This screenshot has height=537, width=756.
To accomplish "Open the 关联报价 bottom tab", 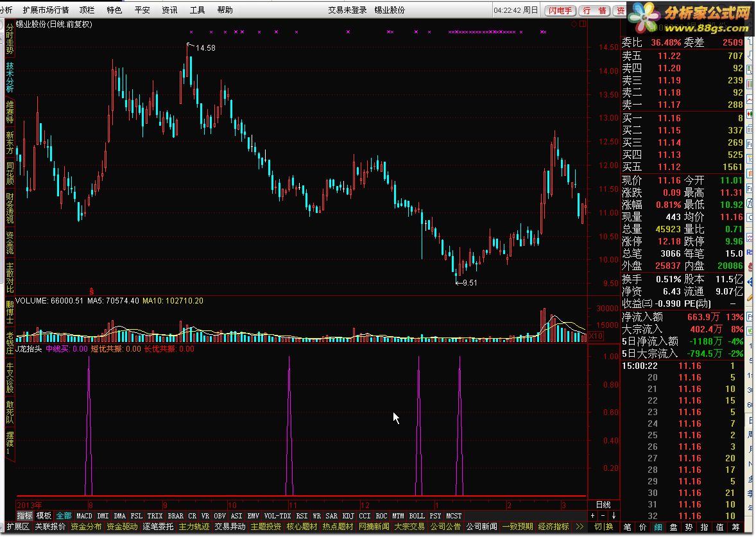I will pyautogui.click(x=50, y=526).
